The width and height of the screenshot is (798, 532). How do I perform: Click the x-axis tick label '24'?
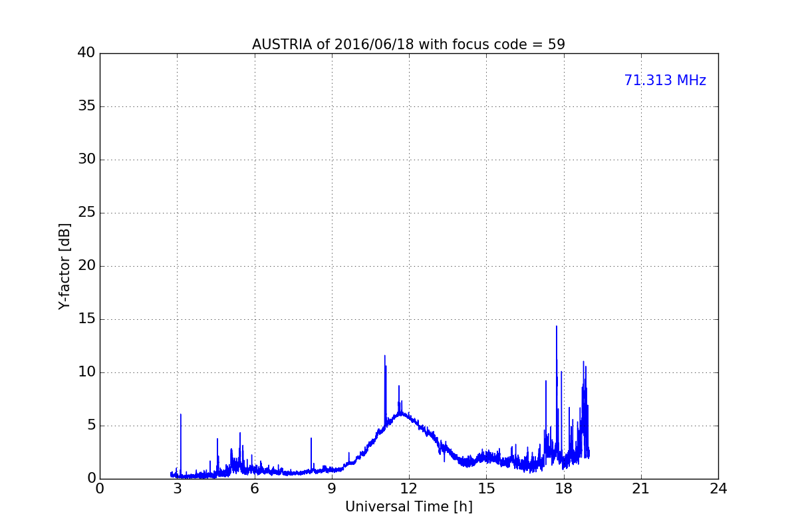pyautogui.click(x=718, y=489)
